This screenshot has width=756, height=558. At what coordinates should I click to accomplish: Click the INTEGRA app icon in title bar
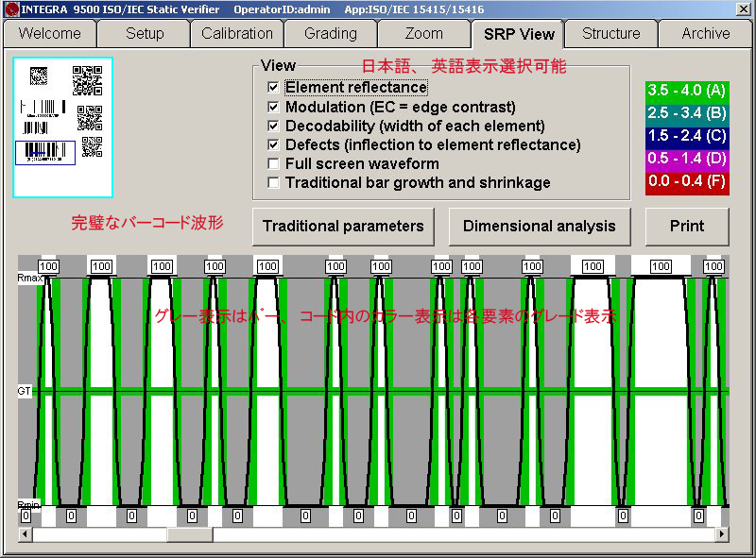11,8
